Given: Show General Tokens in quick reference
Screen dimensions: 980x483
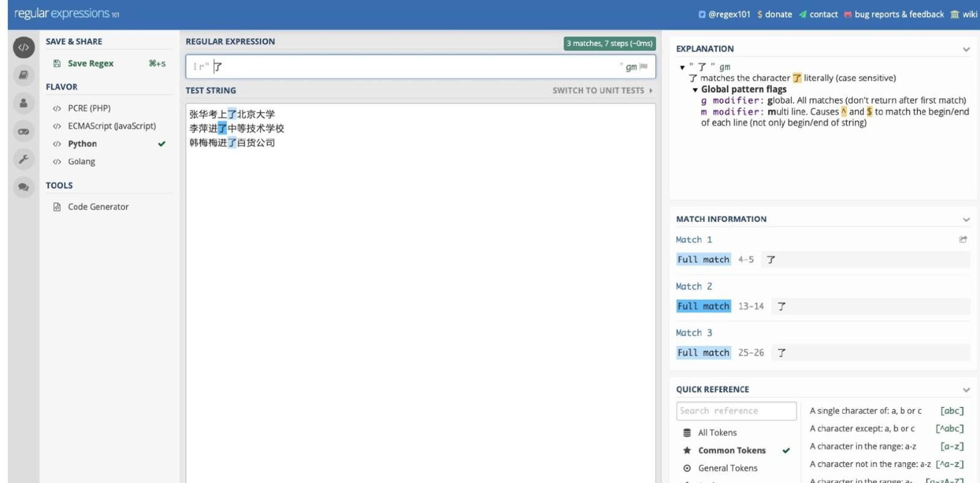Looking at the screenshot, I should (728, 468).
